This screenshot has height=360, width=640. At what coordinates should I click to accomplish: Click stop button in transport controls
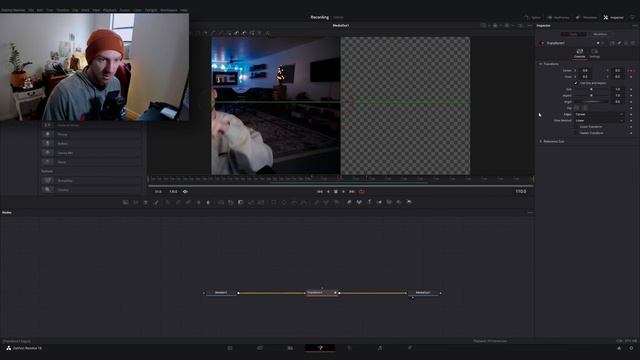click(x=336, y=191)
